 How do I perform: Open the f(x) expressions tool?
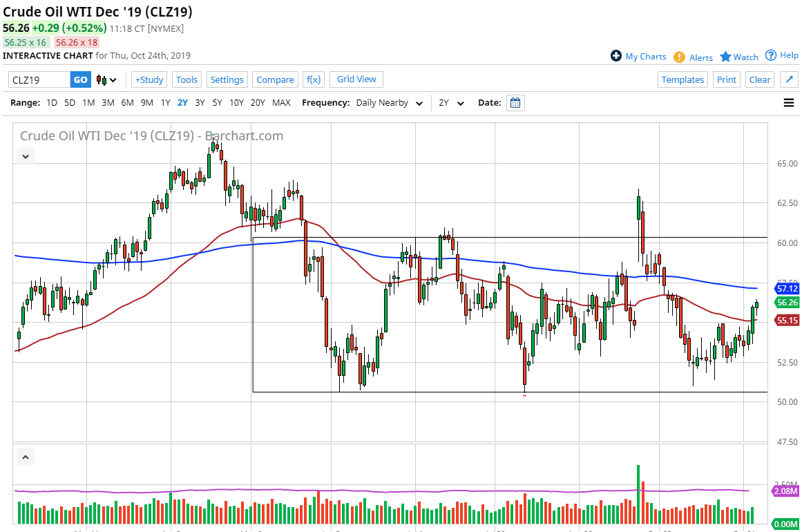click(x=314, y=79)
